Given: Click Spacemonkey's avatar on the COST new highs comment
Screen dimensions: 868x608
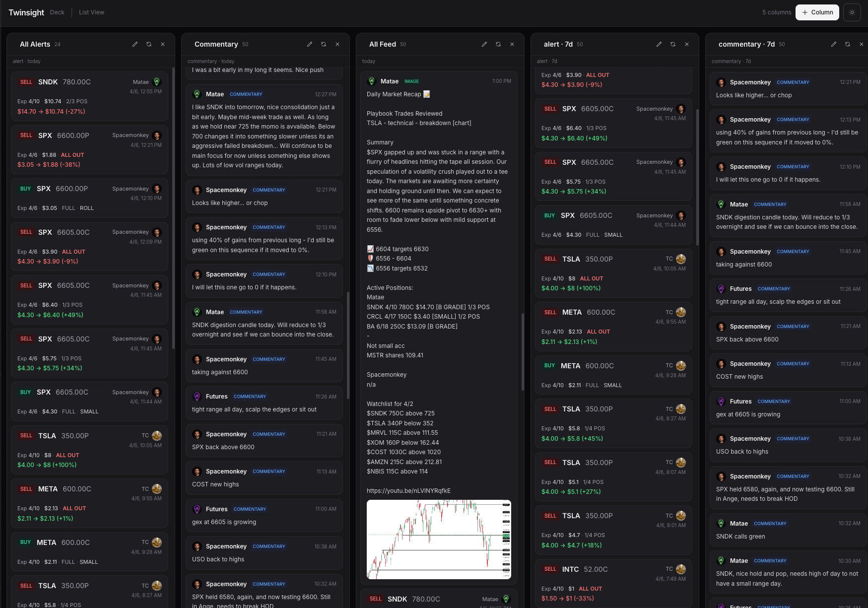Looking at the screenshot, I should click(197, 471).
